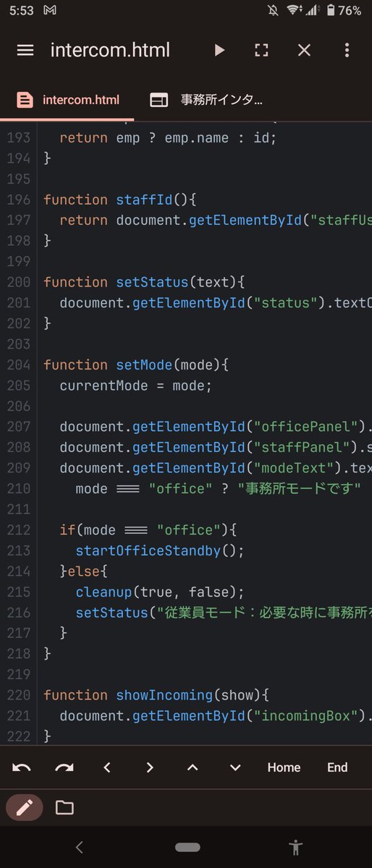Tap the setStatus("従業員モード… line
372x868 pixels.
tap(224, 613)
